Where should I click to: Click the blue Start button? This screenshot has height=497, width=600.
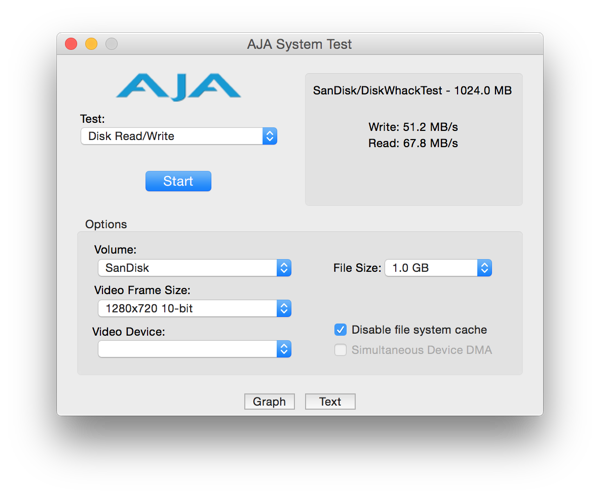(178, 181)
